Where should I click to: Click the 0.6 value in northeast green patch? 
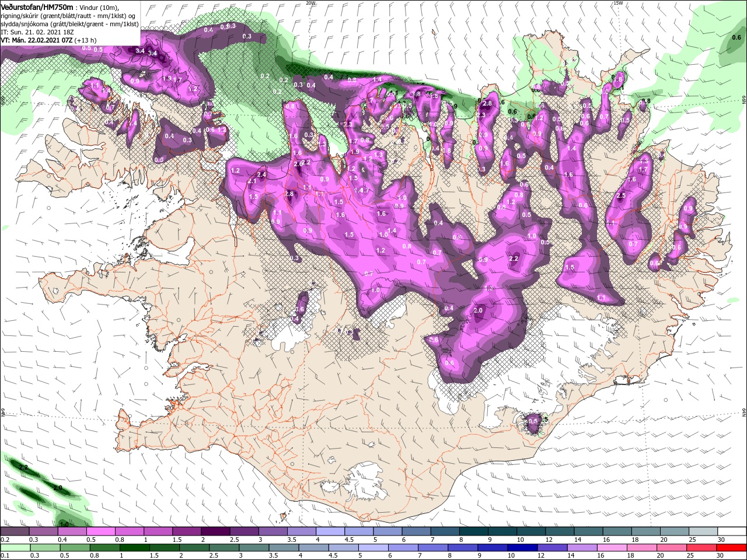tap(736, 38)
